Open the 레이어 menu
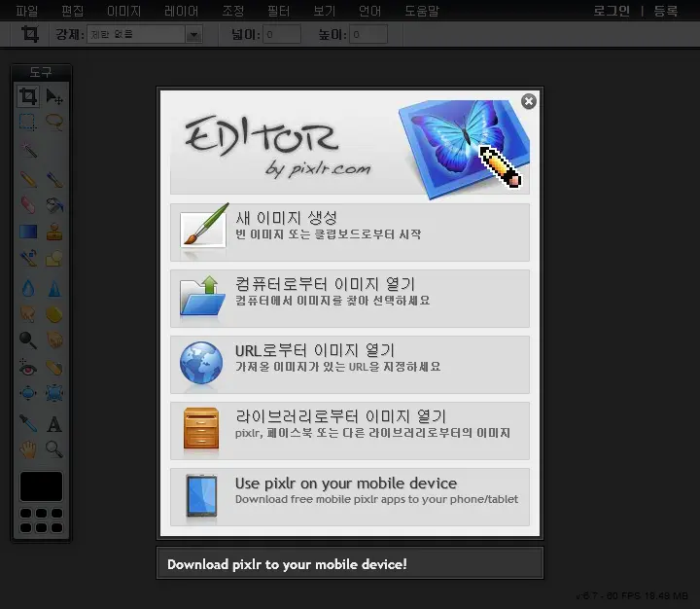This screenshot has height=609, width=700. [182, 11]
